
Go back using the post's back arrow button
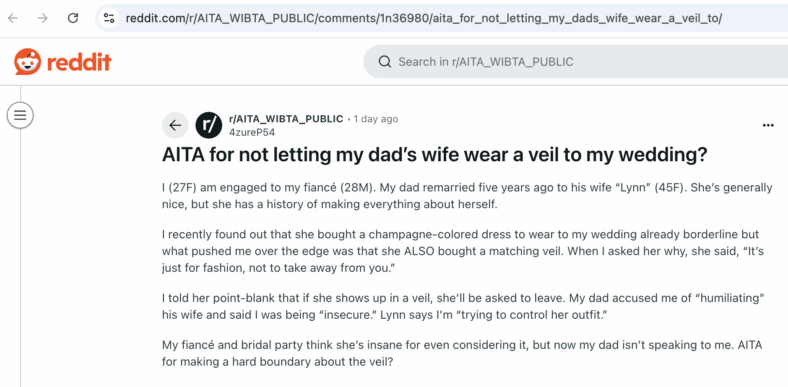tap(175, 125)
